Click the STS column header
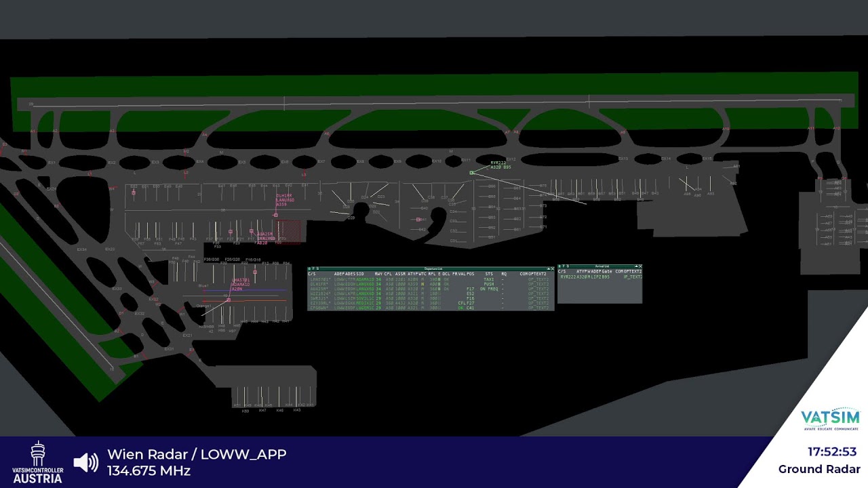 [489, 274]
